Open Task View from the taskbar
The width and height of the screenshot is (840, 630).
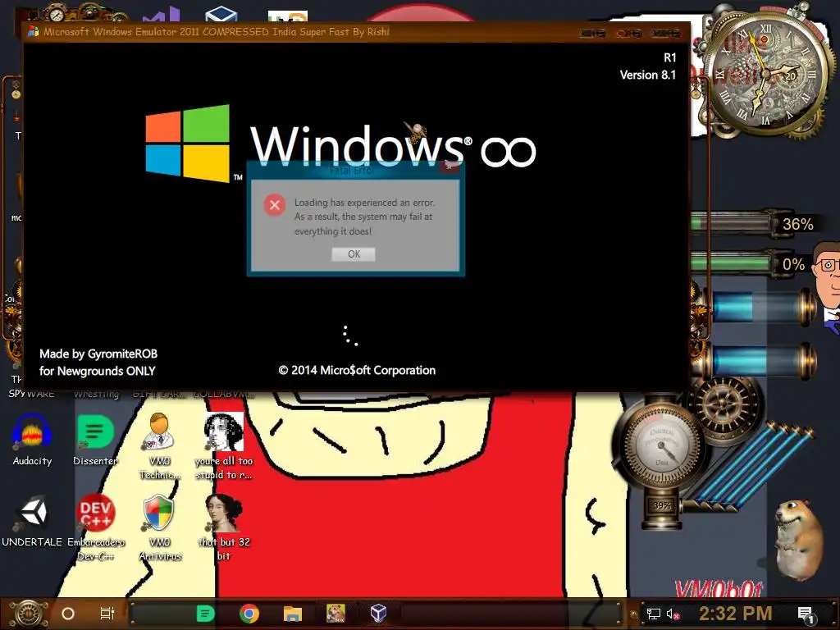pos(107,614)
